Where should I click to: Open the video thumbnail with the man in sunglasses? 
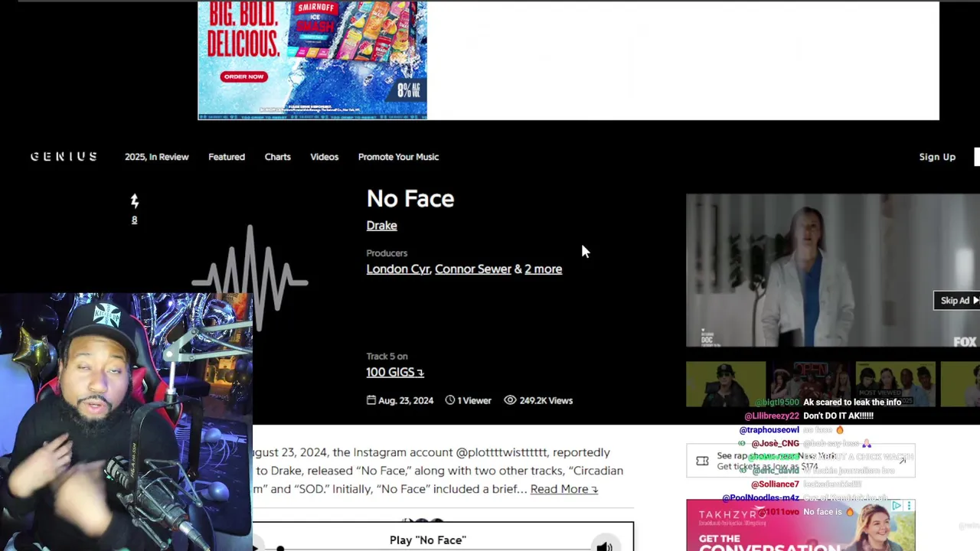pyautogui.click(x=726, y=384)
